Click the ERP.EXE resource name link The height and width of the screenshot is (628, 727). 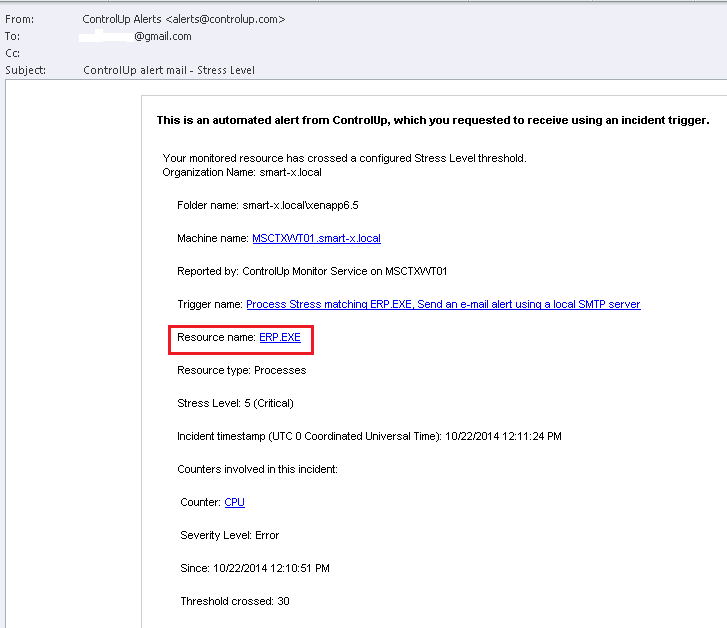point(280,337)
